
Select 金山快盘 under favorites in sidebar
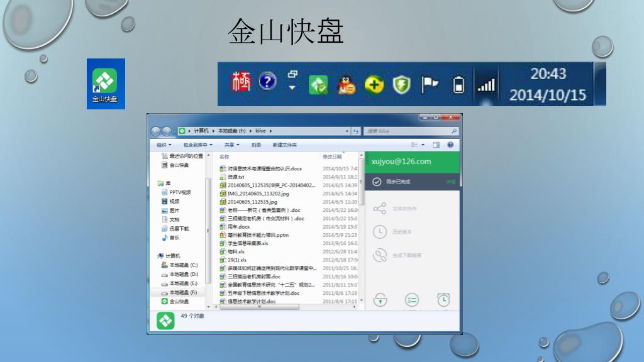(x=175, y=165)
